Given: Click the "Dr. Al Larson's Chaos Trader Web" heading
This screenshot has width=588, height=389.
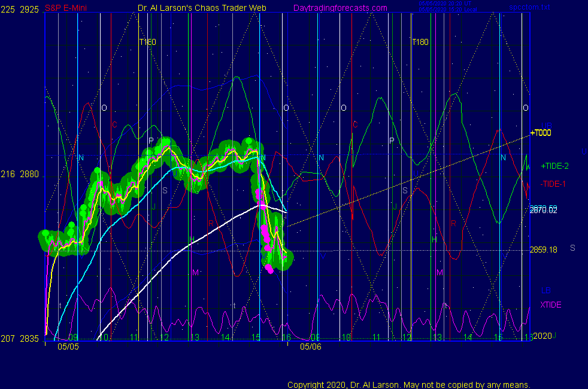Looking at the screenshot, I should click(x=202, y=8).
